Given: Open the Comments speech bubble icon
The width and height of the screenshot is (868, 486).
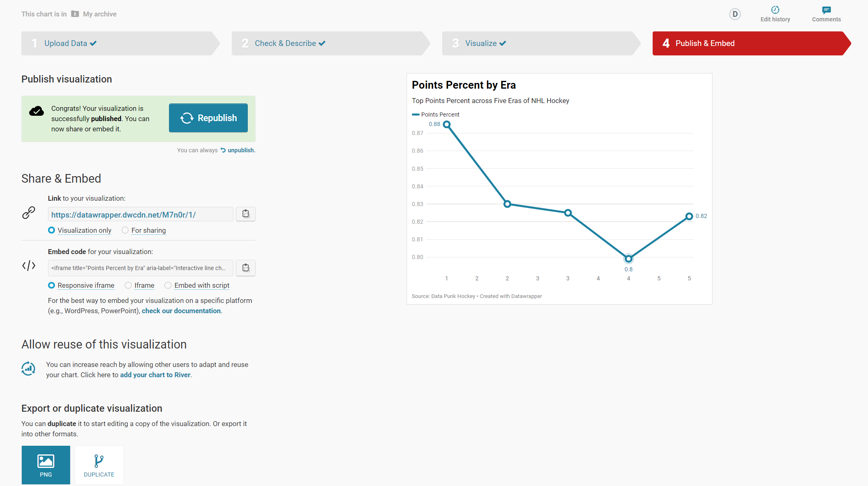Looking at the screenshot, I should 826,10.
